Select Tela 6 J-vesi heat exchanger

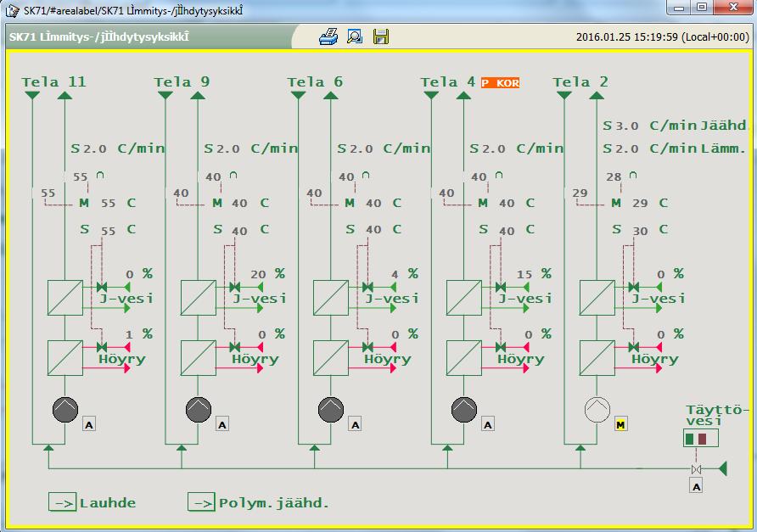(331, 298)
